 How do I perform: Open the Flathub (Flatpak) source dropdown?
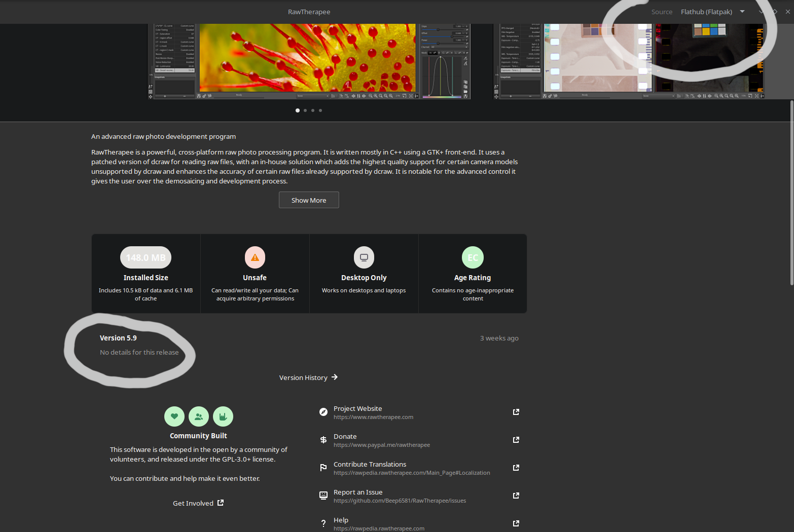pyautogui.click(x=712, y=12)
